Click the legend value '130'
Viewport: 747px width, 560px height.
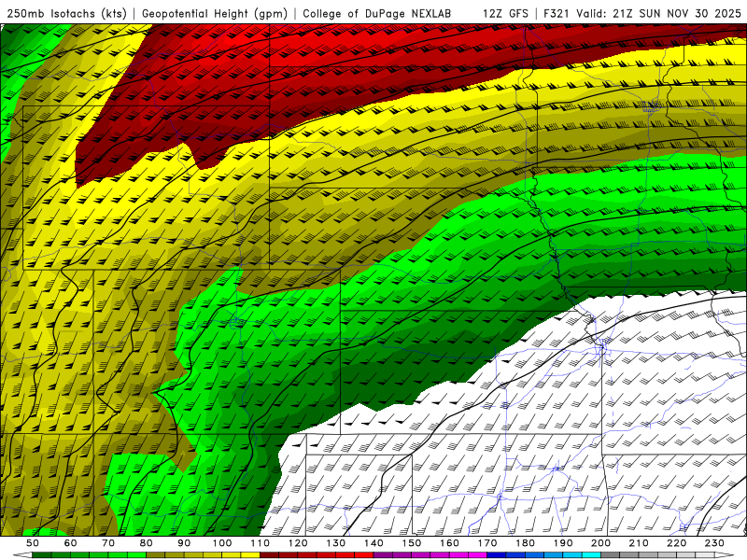(x=336, y=543)
